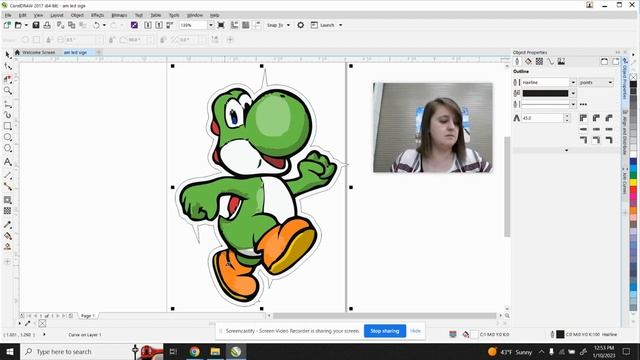Open the zoom level dropdown
640x360 pixels.
(x=211, y=25)
